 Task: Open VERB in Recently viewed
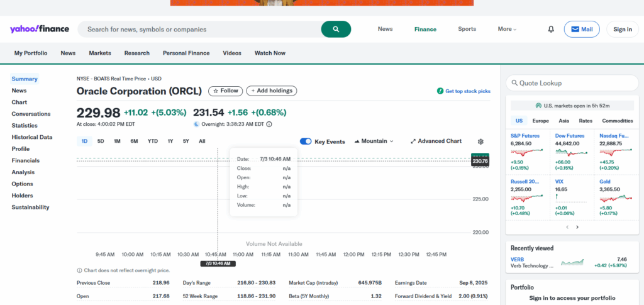517,260
